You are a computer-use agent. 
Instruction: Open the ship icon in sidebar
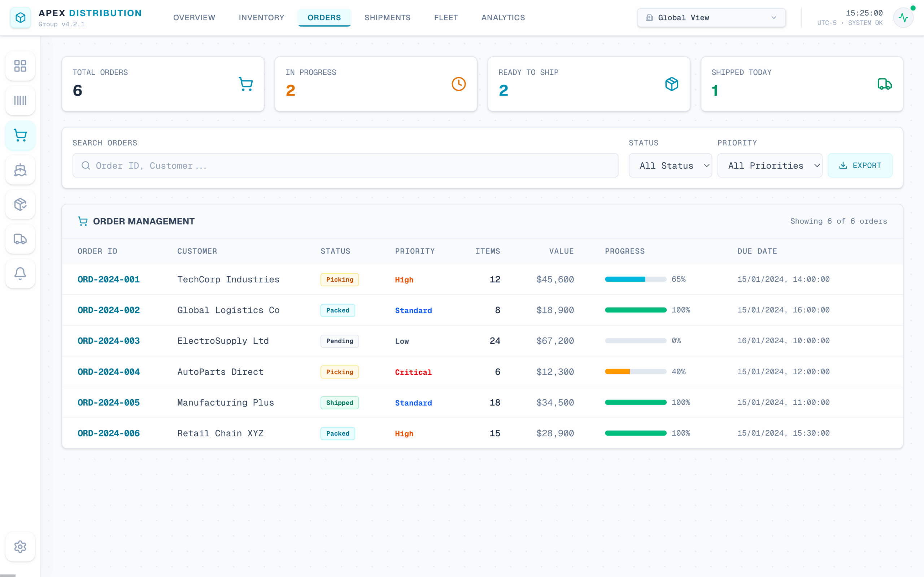[x=20, y=170]
